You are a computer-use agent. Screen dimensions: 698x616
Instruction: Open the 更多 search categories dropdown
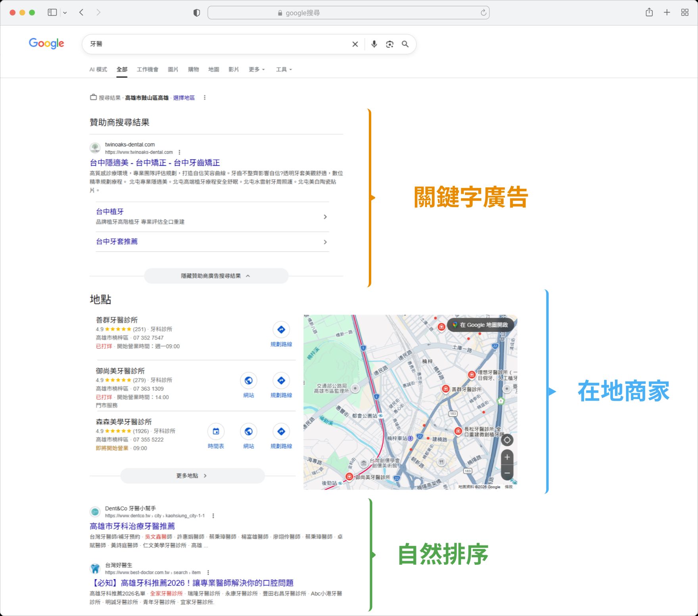256,69
